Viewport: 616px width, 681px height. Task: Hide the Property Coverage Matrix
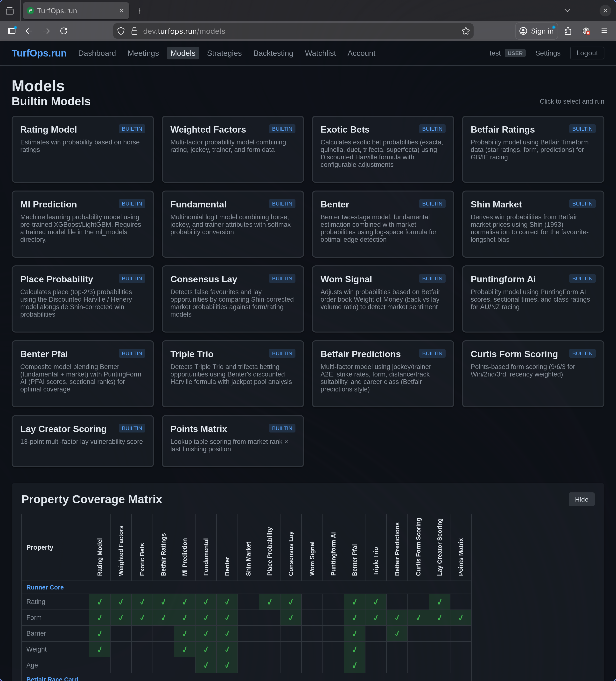tap(581, 499)
